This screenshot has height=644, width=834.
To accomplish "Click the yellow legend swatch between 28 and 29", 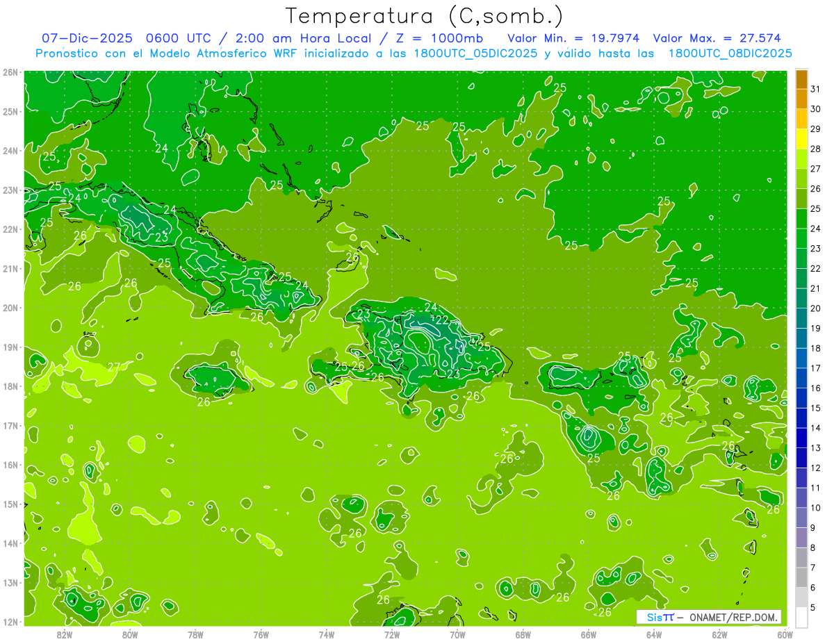I will tap(801, 138).
